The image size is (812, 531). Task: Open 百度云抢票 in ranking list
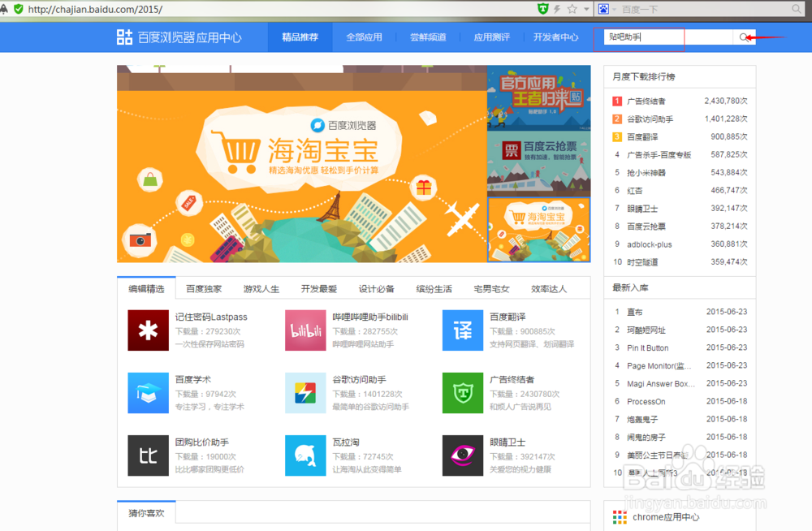click(646, 227)
